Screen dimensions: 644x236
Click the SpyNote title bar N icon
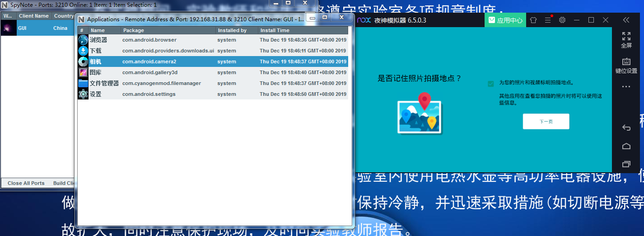click(x=5, y=5)
